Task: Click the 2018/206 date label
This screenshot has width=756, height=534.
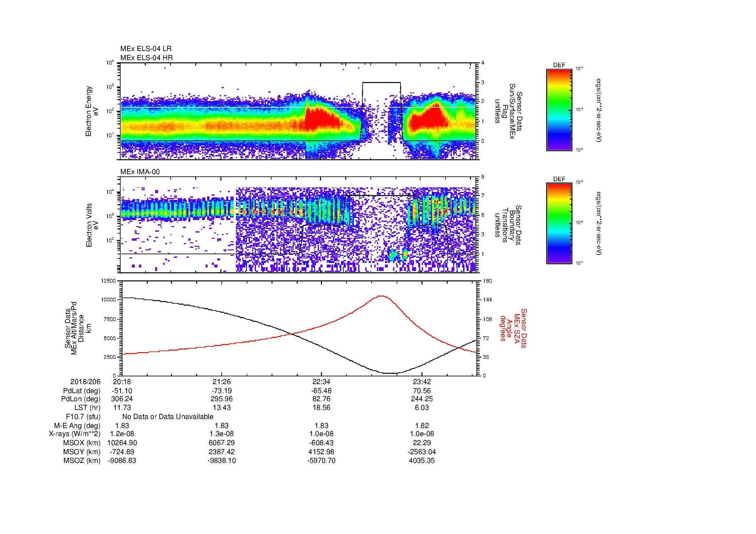Action: point(85,382)
